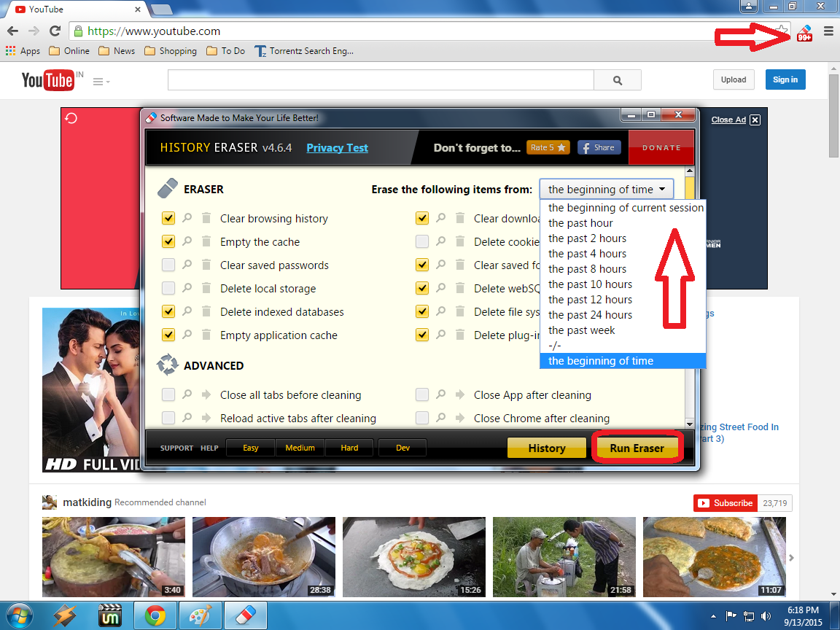This screenshot has width=840, height=630.
Task: Open the Privacy Test link
Action: pos(337,148)
